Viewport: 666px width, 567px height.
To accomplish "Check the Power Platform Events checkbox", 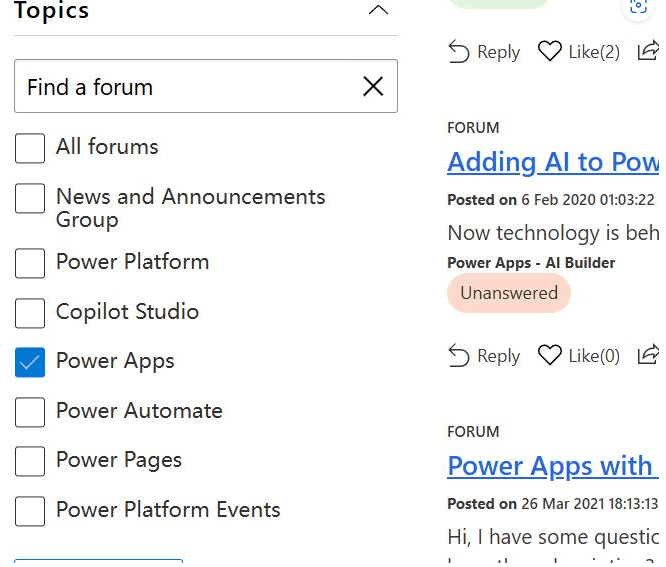I will coord(30,511).
